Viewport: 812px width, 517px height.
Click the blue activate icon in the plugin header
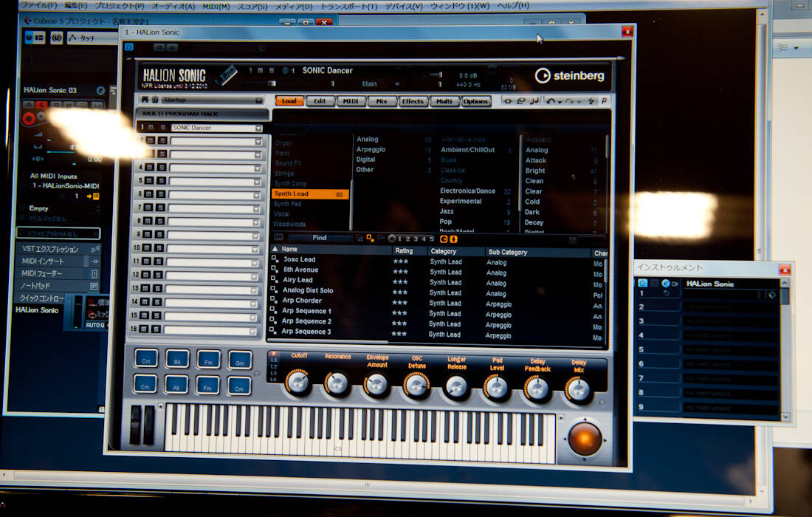tap(129, 47)
